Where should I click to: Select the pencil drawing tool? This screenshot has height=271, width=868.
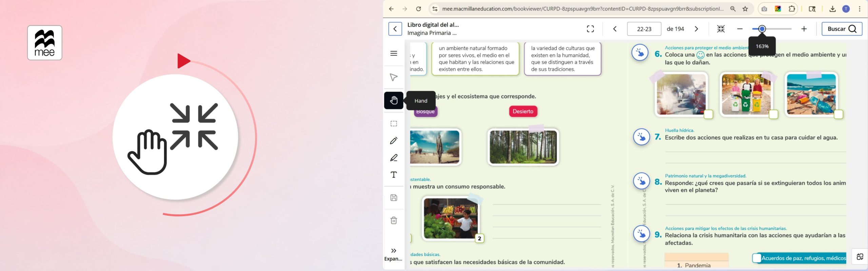(x=394, y=141)
